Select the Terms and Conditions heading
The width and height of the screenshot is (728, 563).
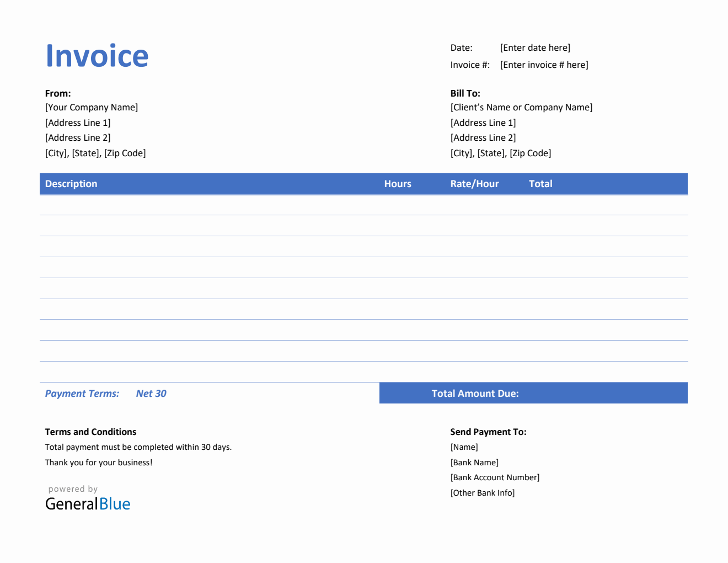click(x=90, y=431)
